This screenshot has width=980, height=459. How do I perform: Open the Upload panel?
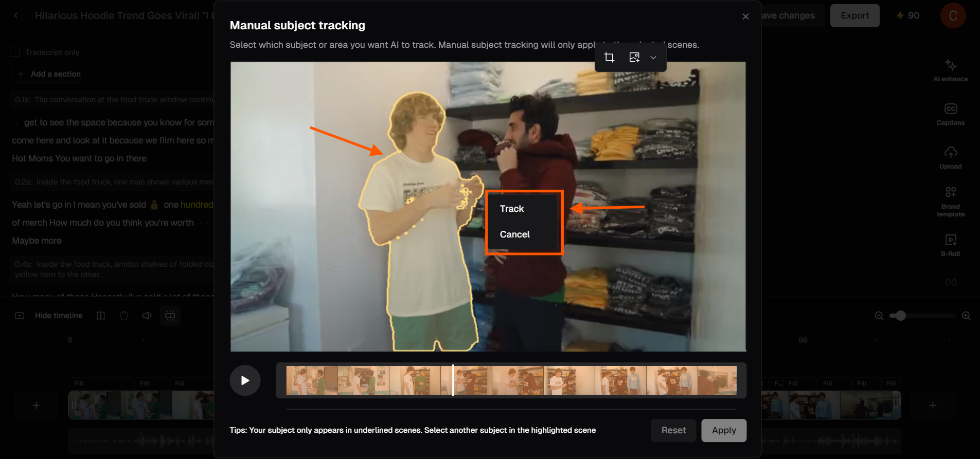950,158
